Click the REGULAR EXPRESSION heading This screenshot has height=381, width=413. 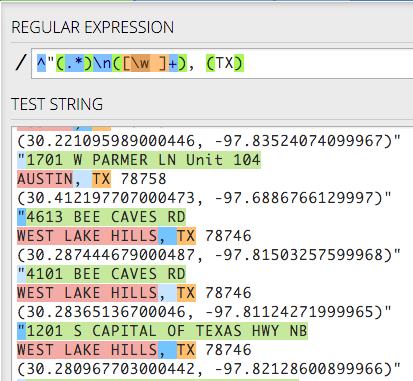tap(93, 27)
